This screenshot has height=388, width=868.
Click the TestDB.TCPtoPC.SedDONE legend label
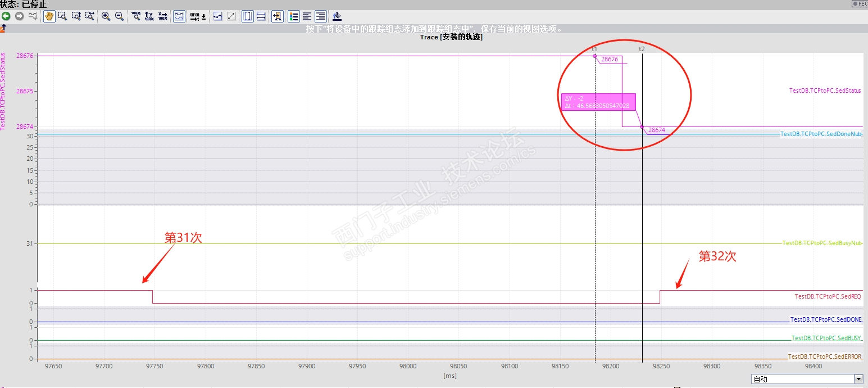tap(826, 319)
